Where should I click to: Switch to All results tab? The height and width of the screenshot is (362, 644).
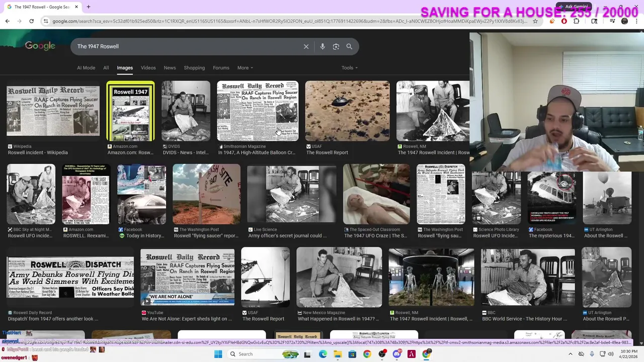[x=106, y=68]
